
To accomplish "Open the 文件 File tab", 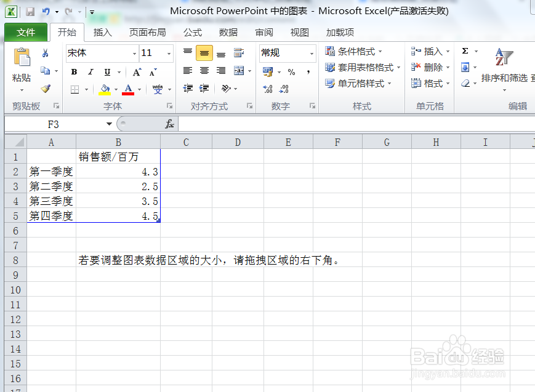I will tap(26, 33).
